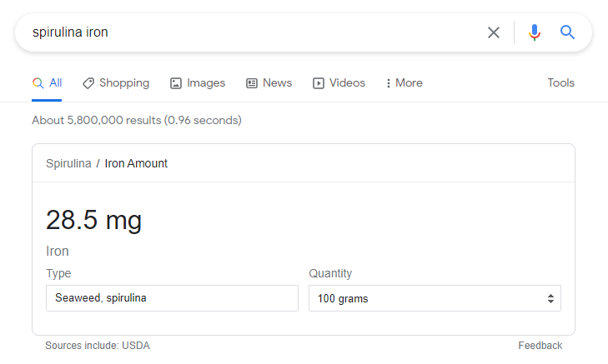Open the Shopping results tab
608x364 pixels.
point(124,83)
